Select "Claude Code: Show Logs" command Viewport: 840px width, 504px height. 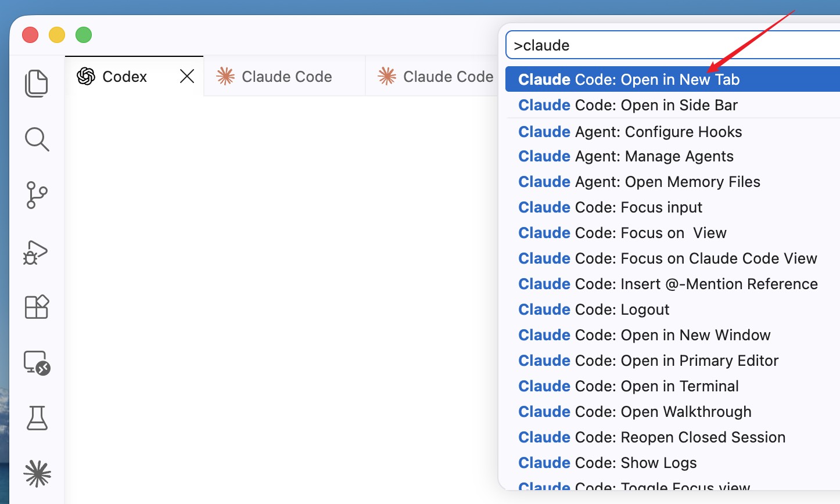click(673, 463)
